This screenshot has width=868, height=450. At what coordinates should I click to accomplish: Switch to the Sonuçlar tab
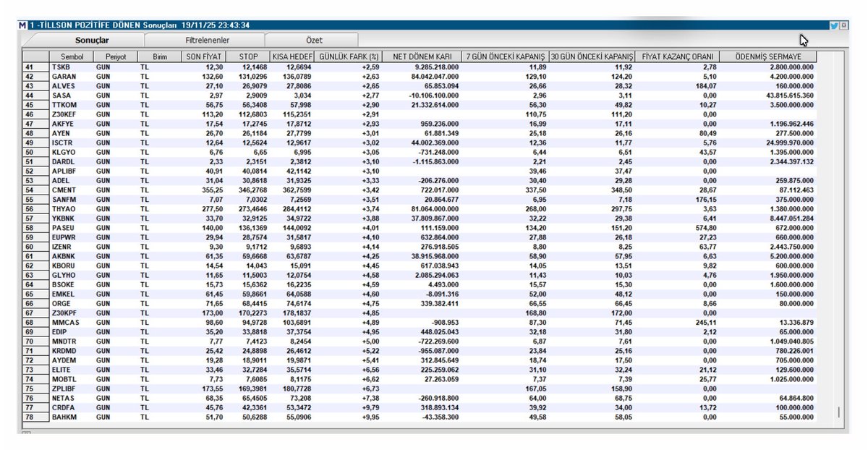click(92, 41)
